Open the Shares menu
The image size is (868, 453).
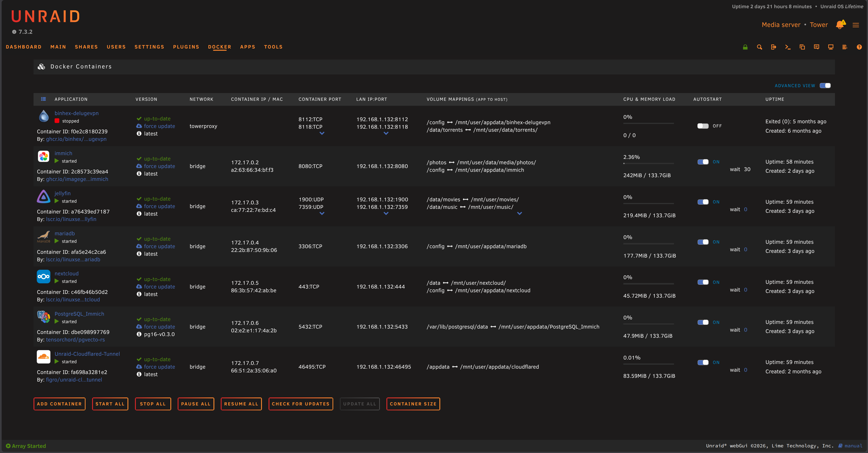pyautogui.click(x=86, y=47)
